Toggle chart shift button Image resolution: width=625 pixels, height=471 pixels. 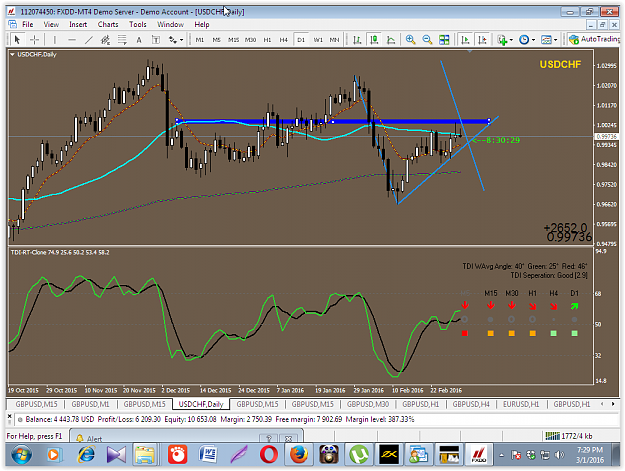pyautogui.click(x=482, y=39)
